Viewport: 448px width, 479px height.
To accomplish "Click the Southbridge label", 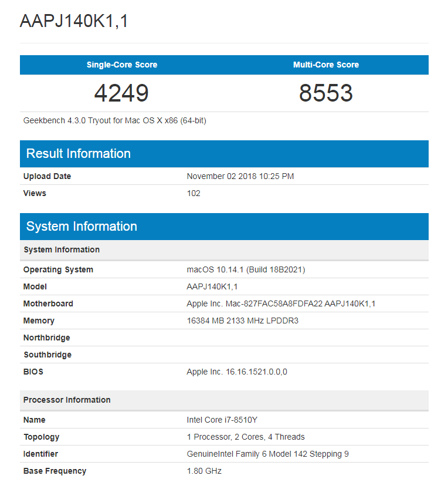I will [x=47, y=355].
